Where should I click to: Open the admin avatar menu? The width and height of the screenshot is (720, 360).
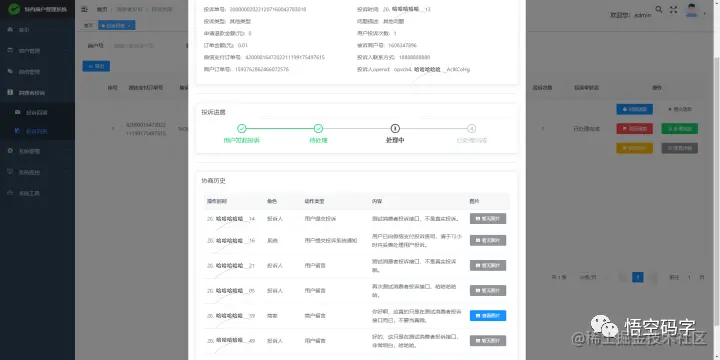point(692,10)
